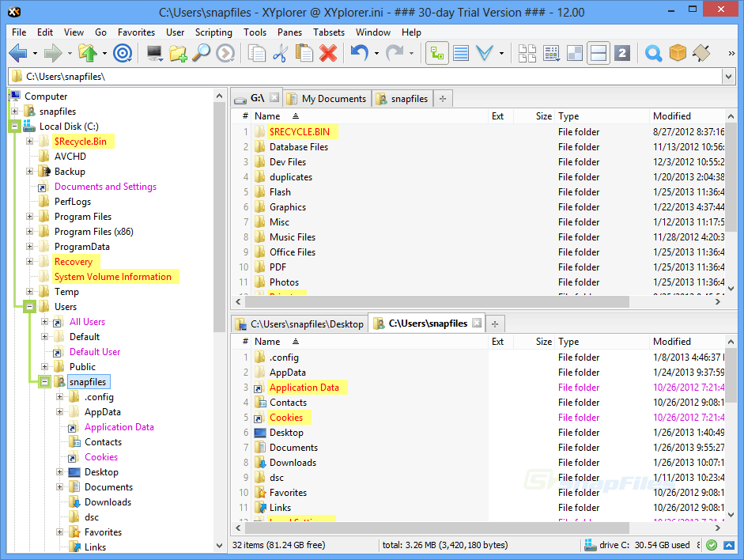
Task: Add new tab in bottom pane
Action: (x=495, y=324)
